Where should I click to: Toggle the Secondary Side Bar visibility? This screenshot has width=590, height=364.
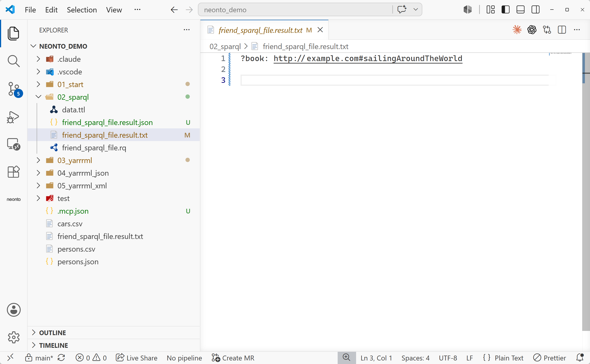click(535, 10)
